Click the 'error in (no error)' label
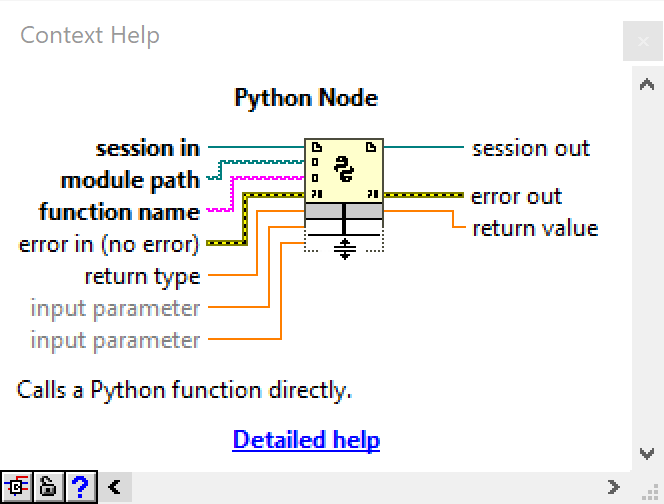This screenshot has width=664, height=504. (109, 244)
